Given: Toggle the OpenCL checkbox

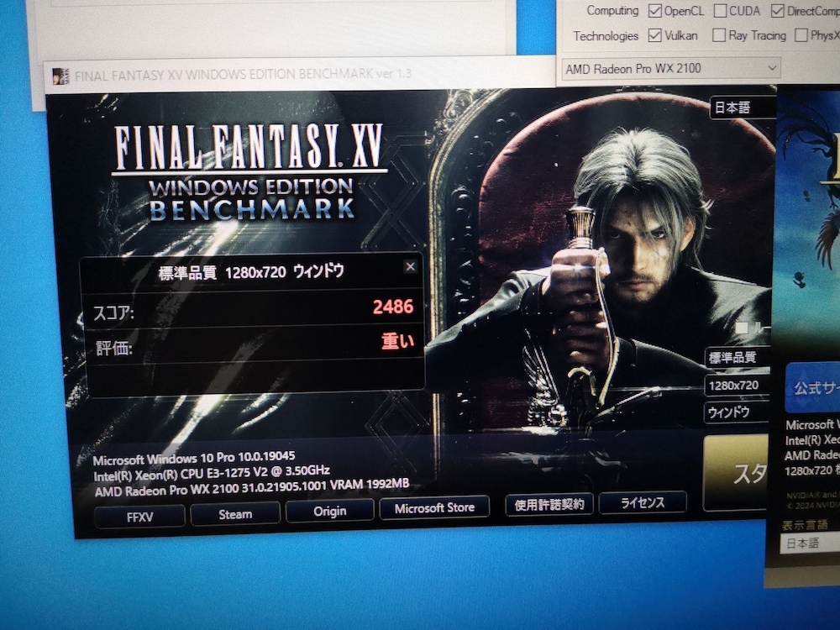Looking at the screenshot, I should click(x=654, y=11).
